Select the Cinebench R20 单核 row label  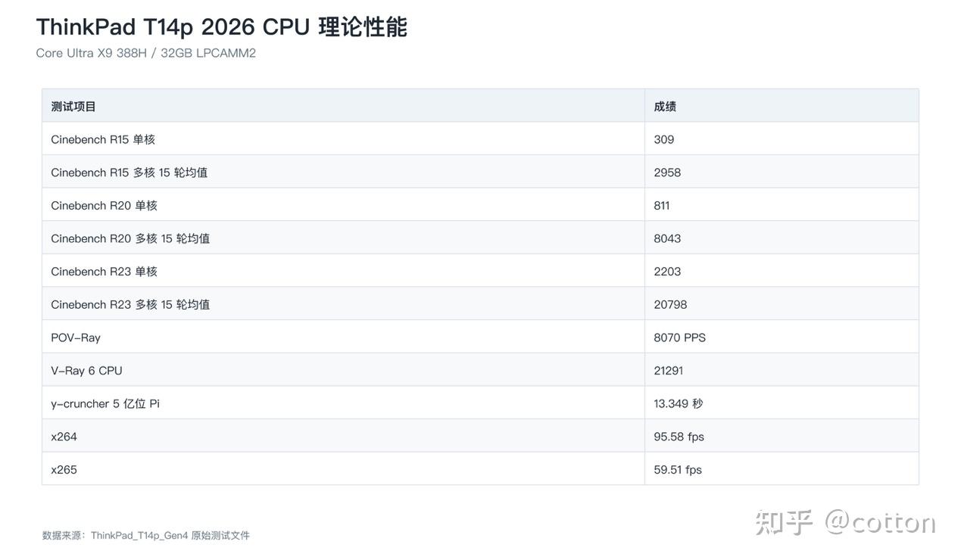tap(104, 205)
